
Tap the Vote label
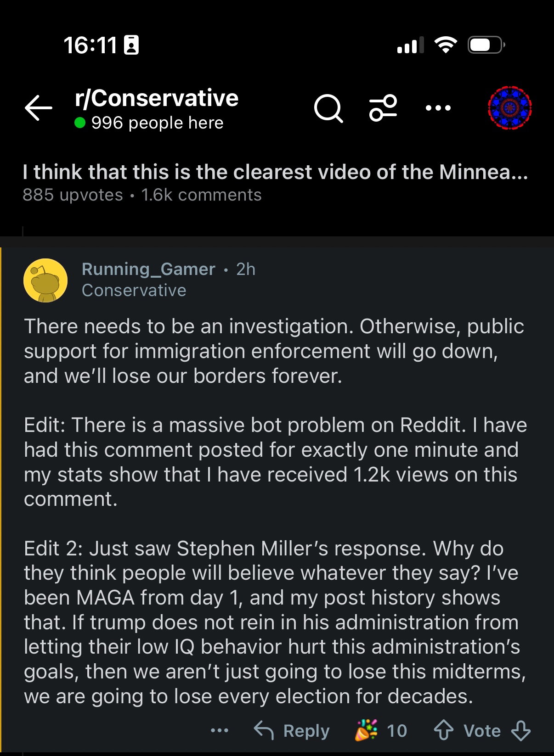482,731
